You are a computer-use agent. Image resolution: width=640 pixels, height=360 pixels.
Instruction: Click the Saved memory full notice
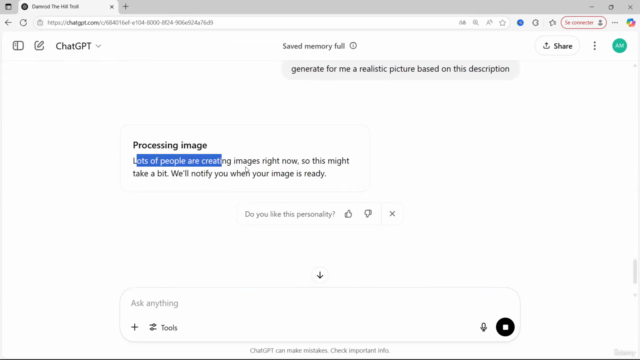click(313, 46)
